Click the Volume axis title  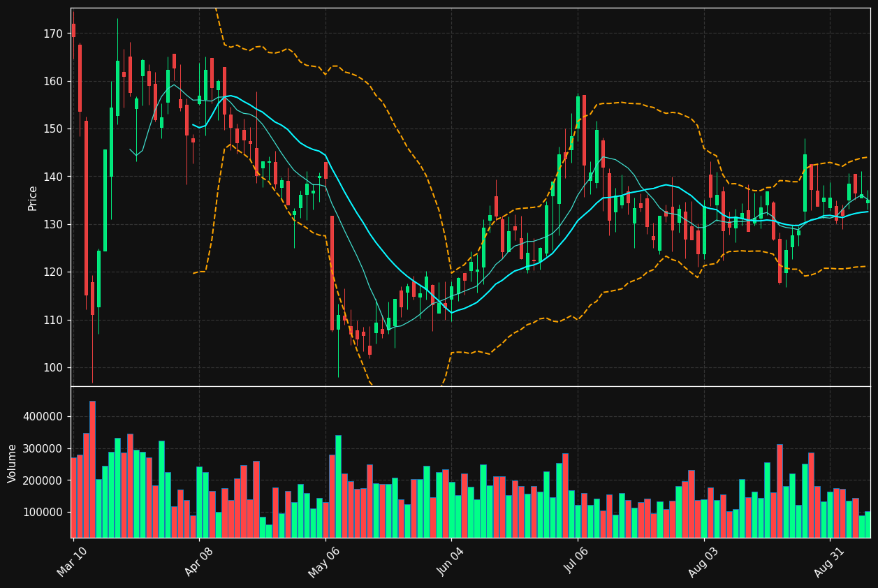[x=13, y=463]
